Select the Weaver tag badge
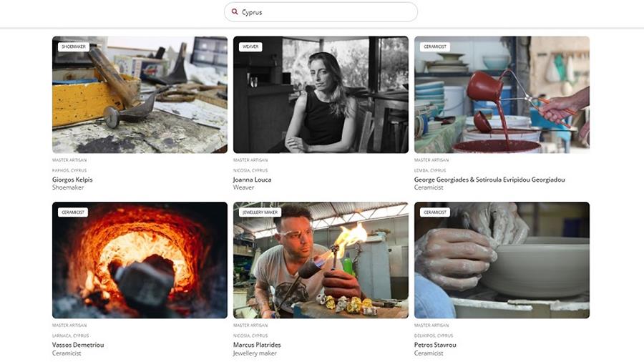644x362 pixels. (250, 47)
